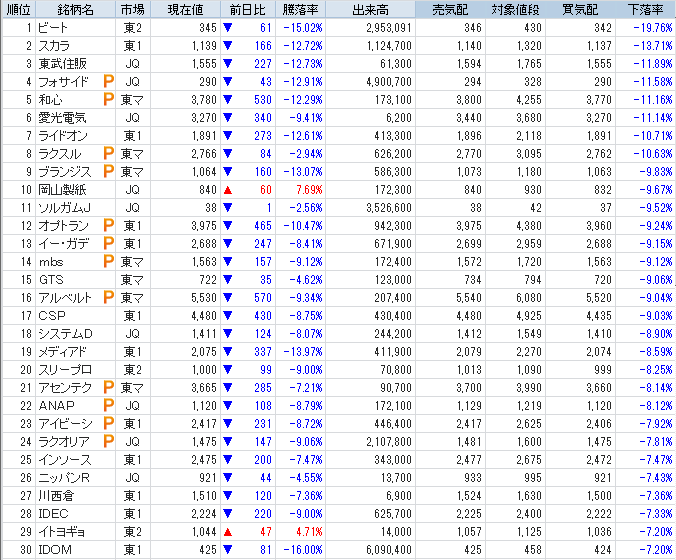Select the stock name スリープロ
Image resolution: width=676 pixels, height=560 pixels.
click(x=65, y=370)
